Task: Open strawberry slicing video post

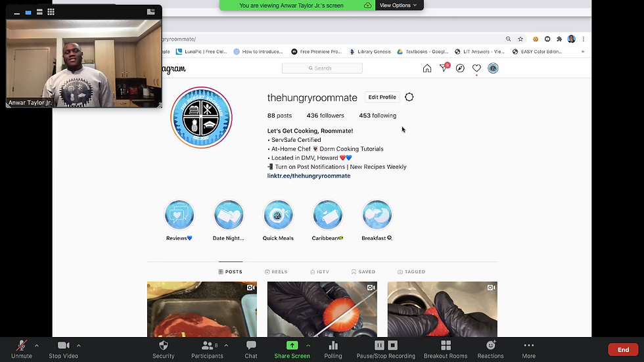Action: [322, 309]
